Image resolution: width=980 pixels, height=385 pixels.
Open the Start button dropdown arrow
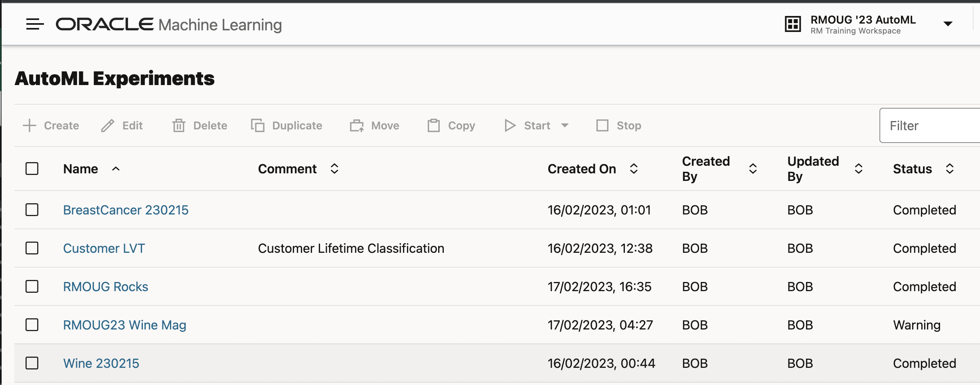coord(565,125)
